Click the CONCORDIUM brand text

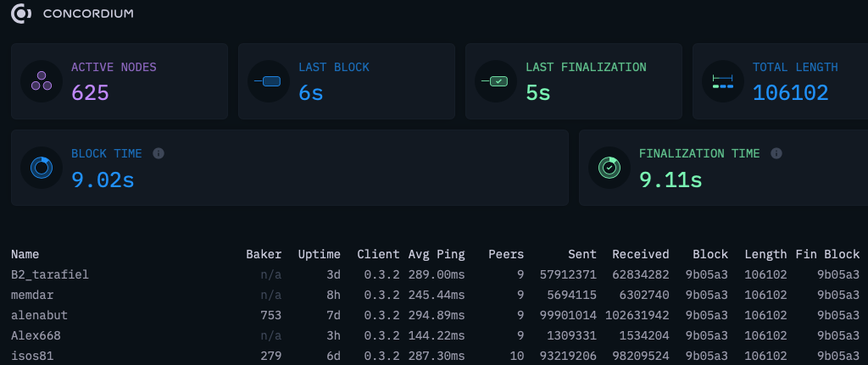pos(88,14)
